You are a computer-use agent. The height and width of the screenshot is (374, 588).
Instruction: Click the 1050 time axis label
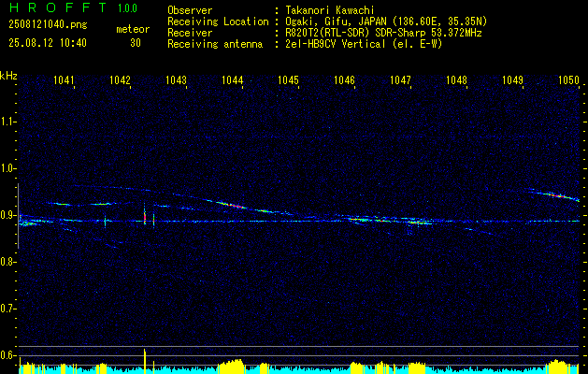569,80
